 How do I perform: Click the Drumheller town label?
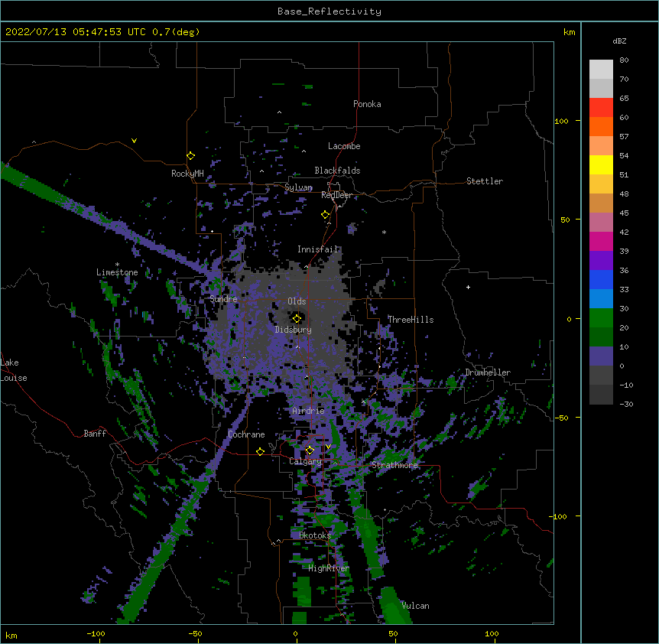[488, 372]
